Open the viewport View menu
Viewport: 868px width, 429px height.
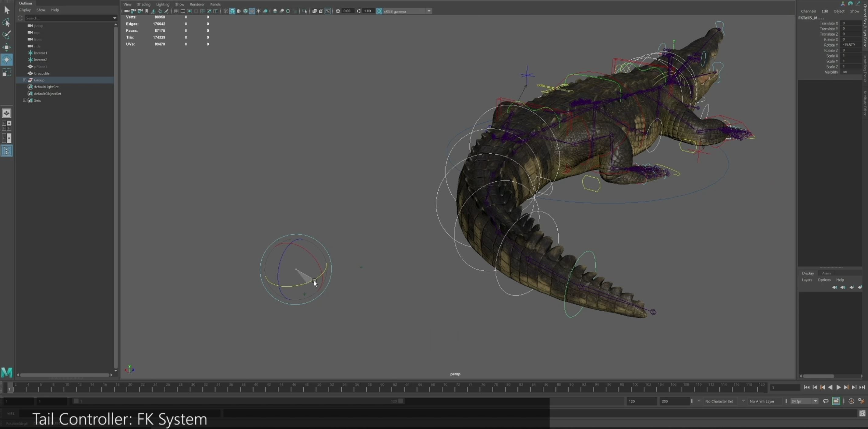click(x=127, y=4)
